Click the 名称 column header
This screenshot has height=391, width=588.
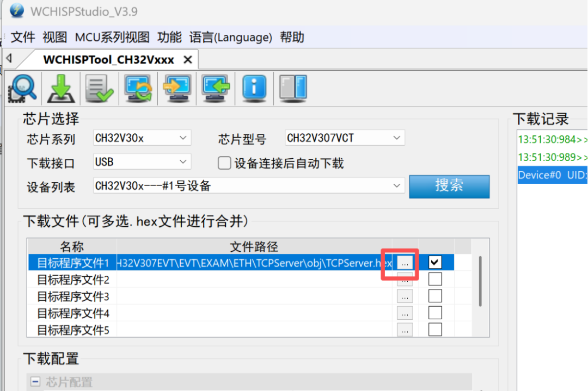72,246
